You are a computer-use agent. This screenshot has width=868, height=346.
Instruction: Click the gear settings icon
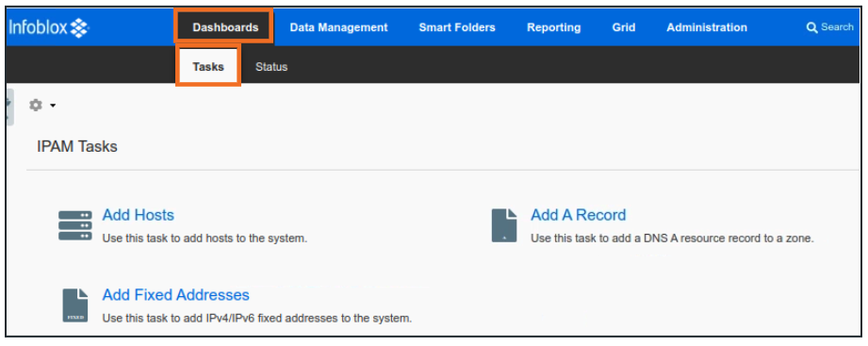[x=36, y=105]
